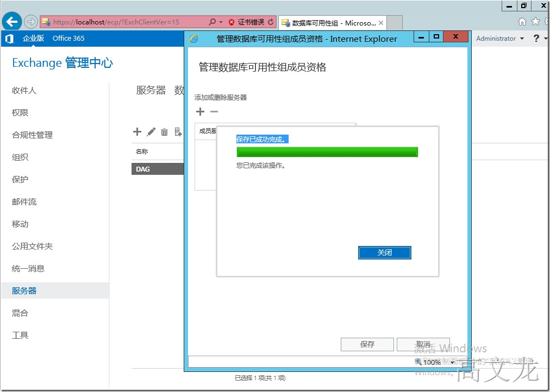Click the 关闭 button in the dialog
Image resolution: width=550 pixels, height=392 pixels.
tap(384, 252)
